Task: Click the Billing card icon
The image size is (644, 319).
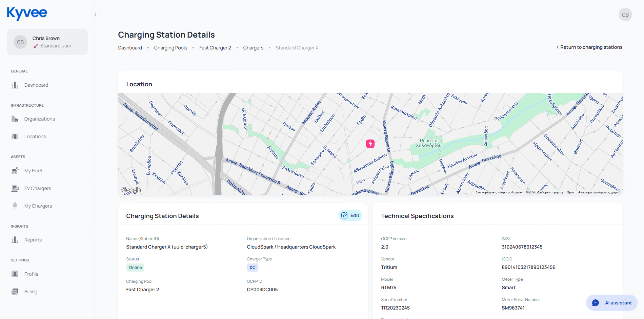Action: pyautogui.click(x=15, y=292)
